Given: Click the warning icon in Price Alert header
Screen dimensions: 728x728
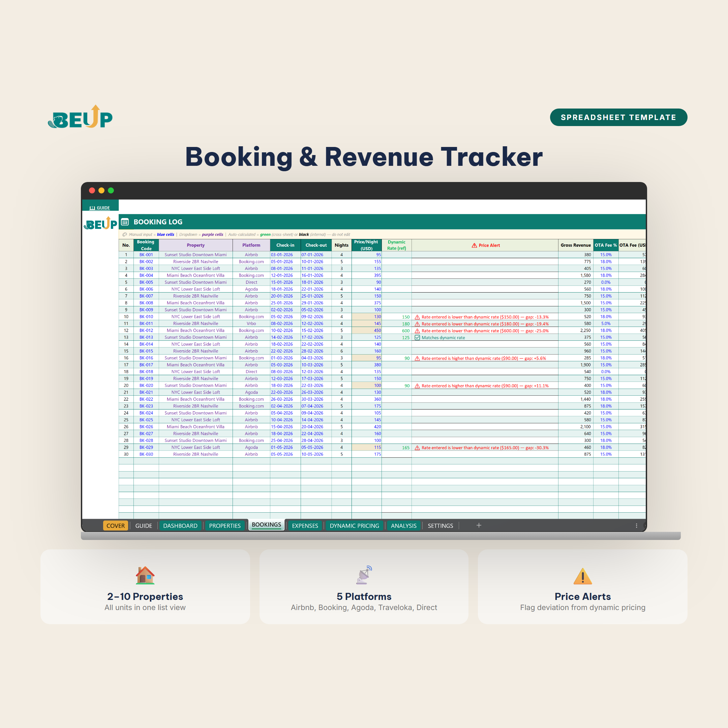Looking at the screenshot, I should [475, 245].
